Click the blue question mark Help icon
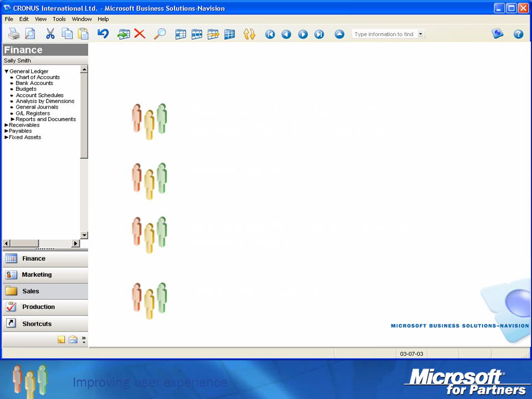 pos(518,34)
